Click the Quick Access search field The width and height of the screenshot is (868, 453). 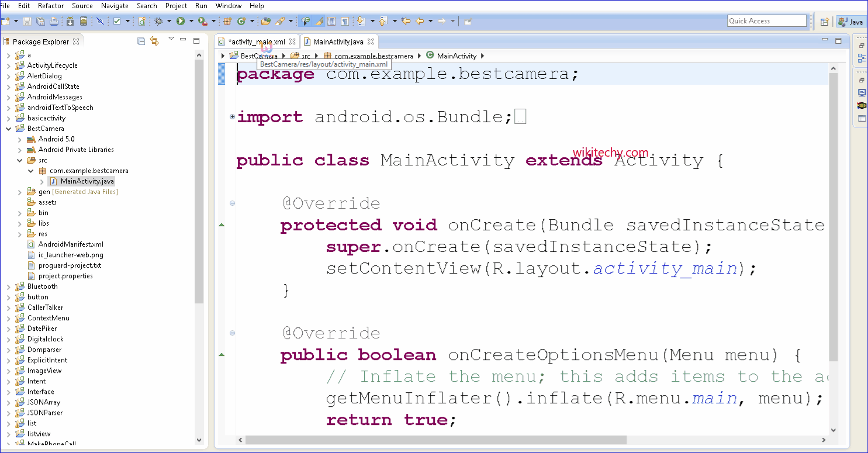(x=766, y=21)
